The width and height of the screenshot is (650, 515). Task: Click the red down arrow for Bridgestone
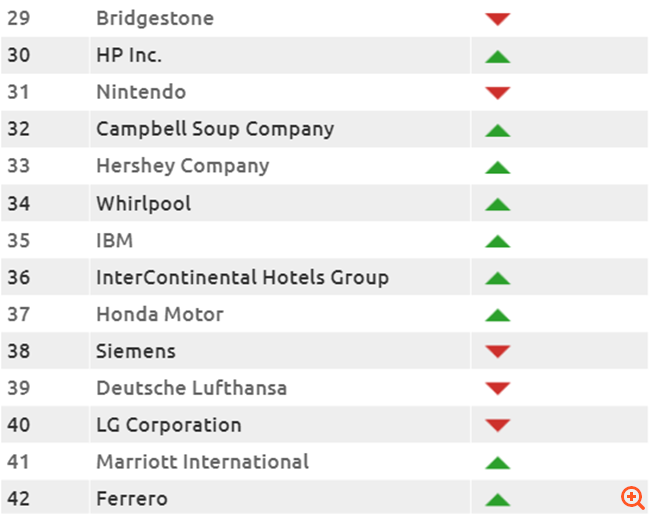[x=497, y=19]
